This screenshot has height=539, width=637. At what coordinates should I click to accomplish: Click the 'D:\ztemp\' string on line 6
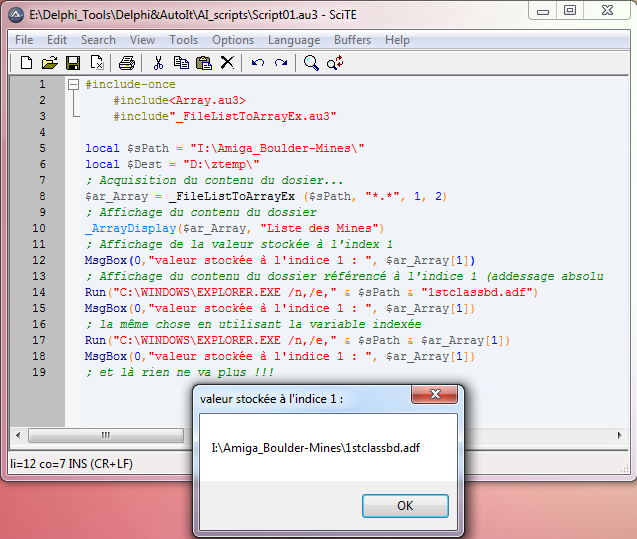point(221,165)
